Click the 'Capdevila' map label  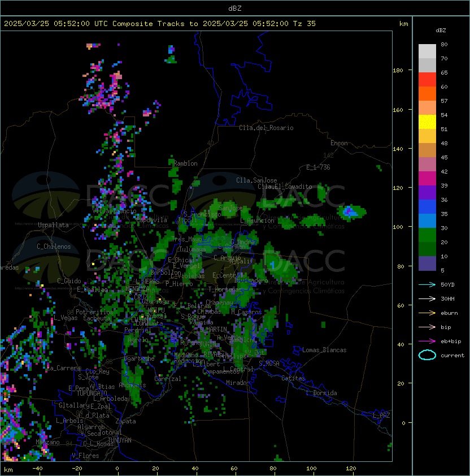pyautogui.click(x=151, y=220)
